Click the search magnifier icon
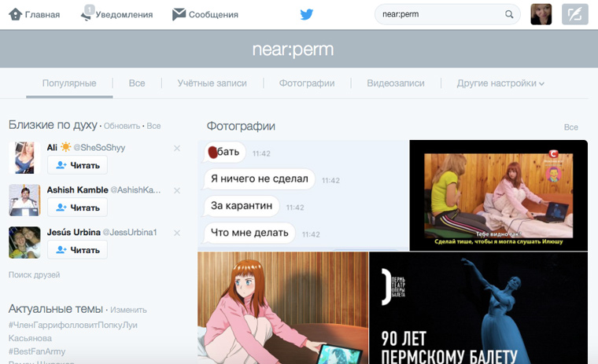The image size is (598, 364). click(509, 14)
